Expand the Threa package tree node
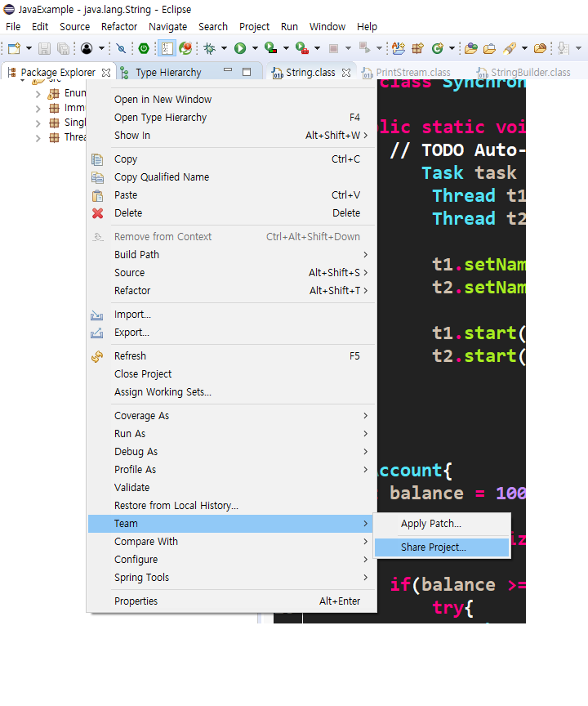Viewport: 588px width, 706px height. (x=38, y=138)
